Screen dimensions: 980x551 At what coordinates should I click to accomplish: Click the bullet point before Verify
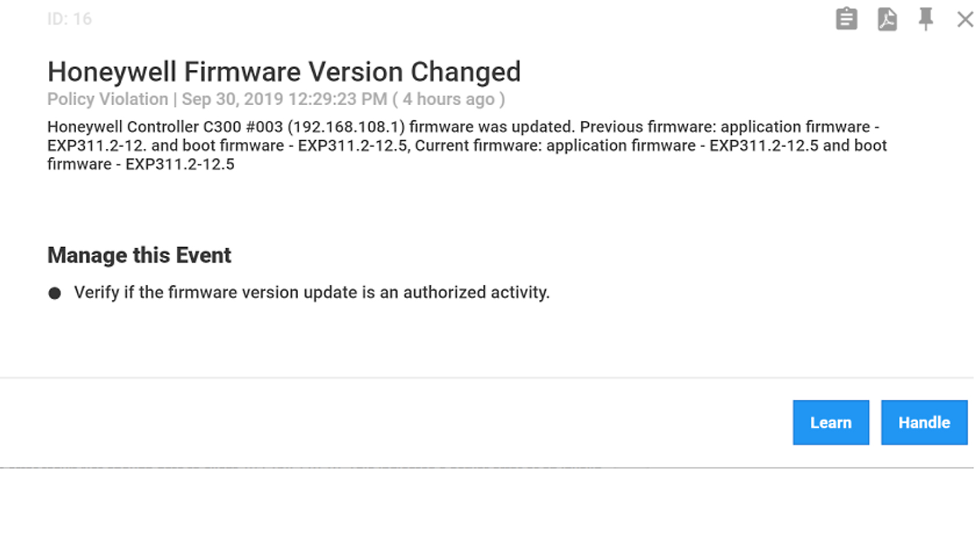pyautogui.click(x=55, y=294)
